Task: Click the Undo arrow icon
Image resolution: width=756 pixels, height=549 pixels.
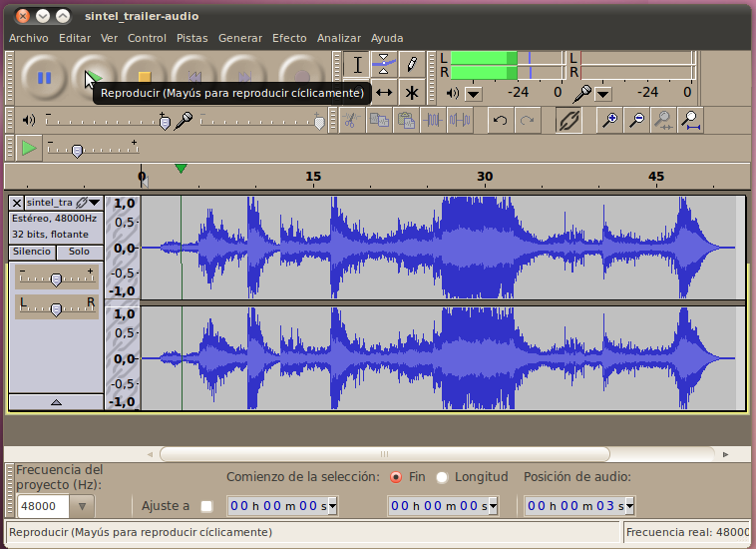Action: click(500, 120)
